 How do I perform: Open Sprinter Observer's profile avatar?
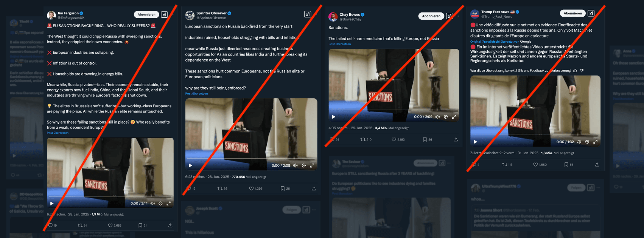[x=190, y=15]
